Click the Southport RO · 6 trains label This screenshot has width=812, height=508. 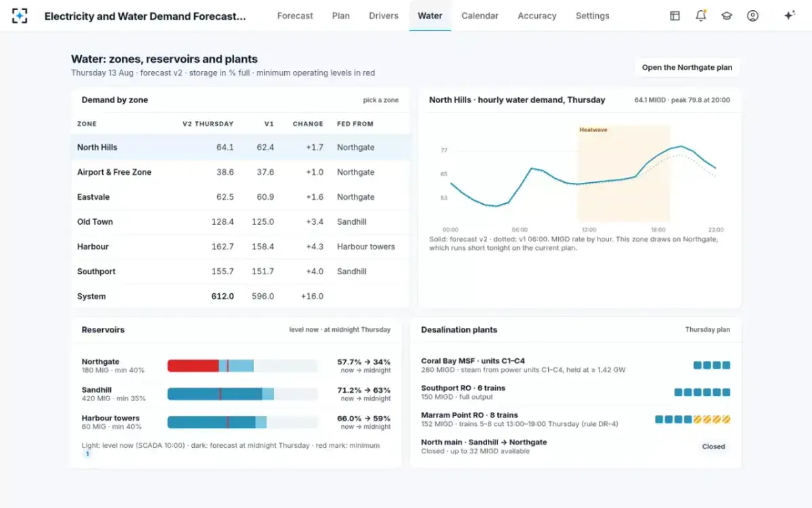tap(463, 388)
